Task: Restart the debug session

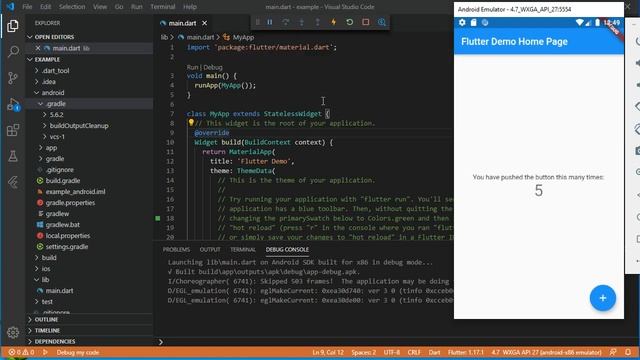Action: point(350,22)
